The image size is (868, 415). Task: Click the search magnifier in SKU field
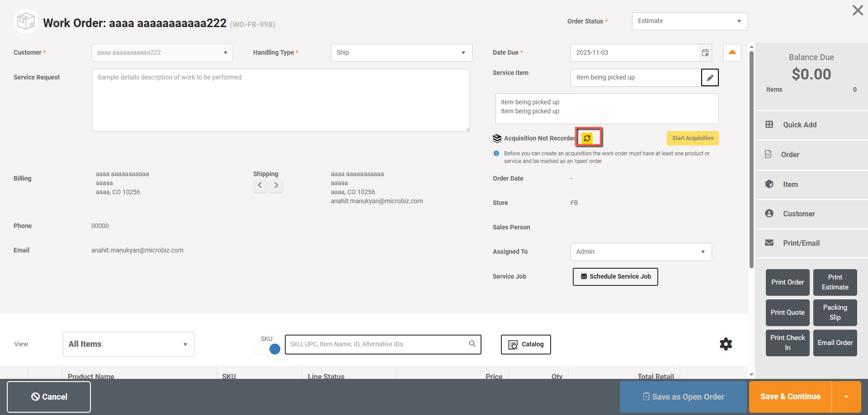click(x=472, y=344)
